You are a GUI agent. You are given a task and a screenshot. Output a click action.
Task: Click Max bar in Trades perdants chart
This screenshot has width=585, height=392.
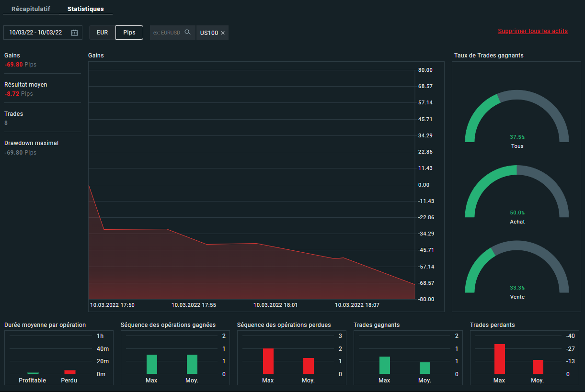coord(499,359)
